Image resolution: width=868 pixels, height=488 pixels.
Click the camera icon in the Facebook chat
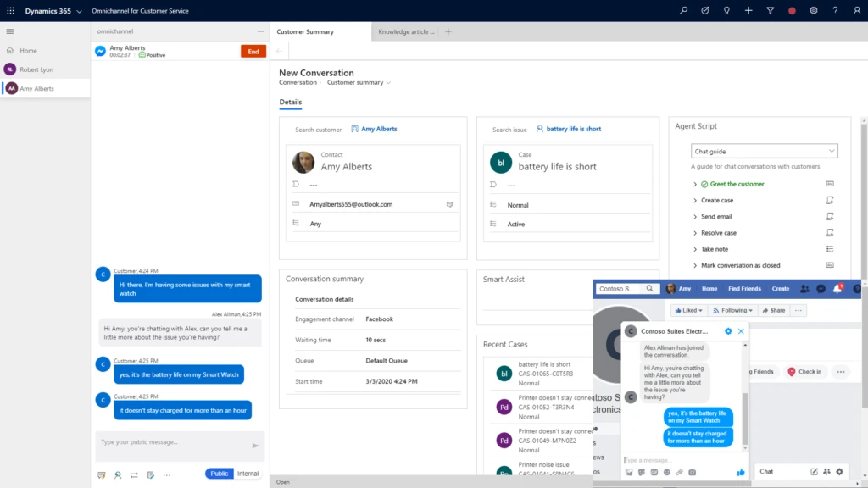(x=693, y=472)
